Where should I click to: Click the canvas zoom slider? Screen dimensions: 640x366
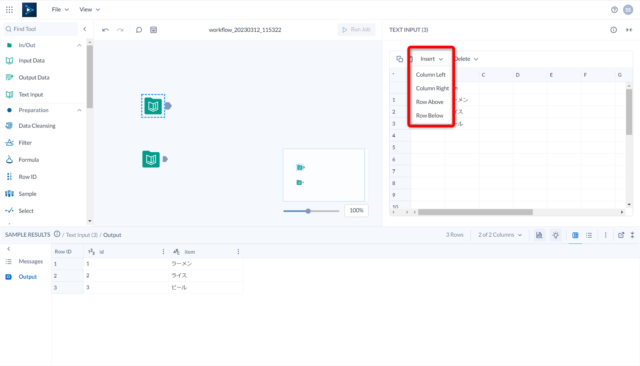pyautogui.click(x=311, y=211)
